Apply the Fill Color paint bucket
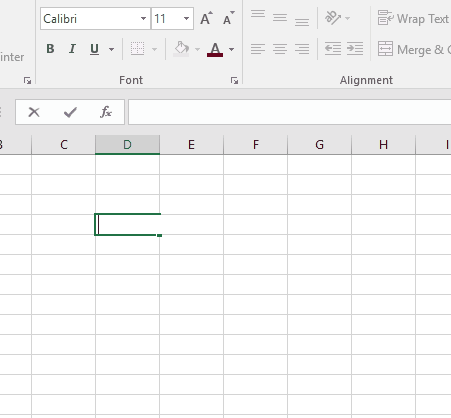This screenshot has width=451, height=418. [181, 49]
